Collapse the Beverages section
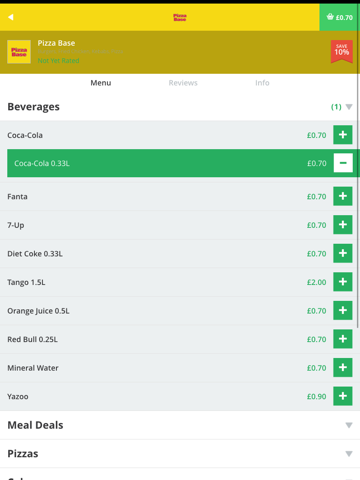The height and width of the screenshot is (480, 360). click(x=349, y=107)
